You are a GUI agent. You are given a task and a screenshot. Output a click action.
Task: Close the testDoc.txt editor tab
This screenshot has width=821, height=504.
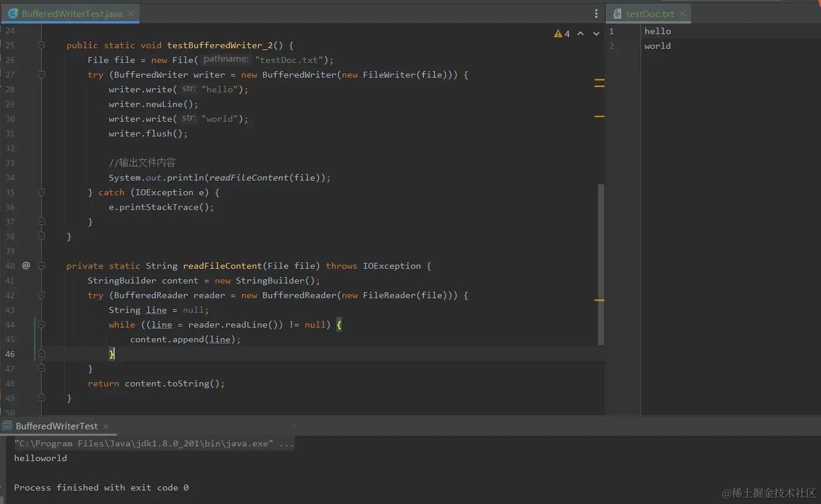pyautogui.click(x=682, y=14)
